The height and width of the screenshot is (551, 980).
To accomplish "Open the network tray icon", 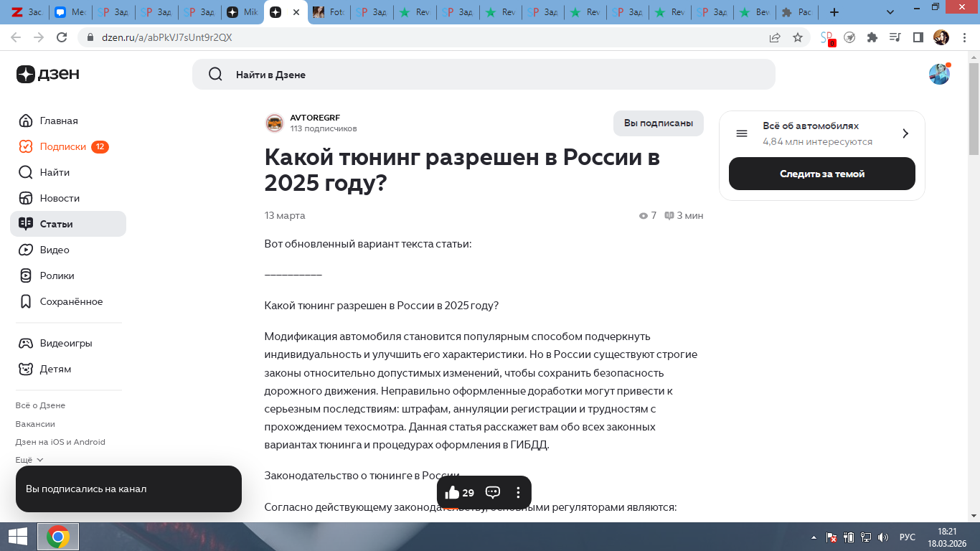I will tap(866, 537).
